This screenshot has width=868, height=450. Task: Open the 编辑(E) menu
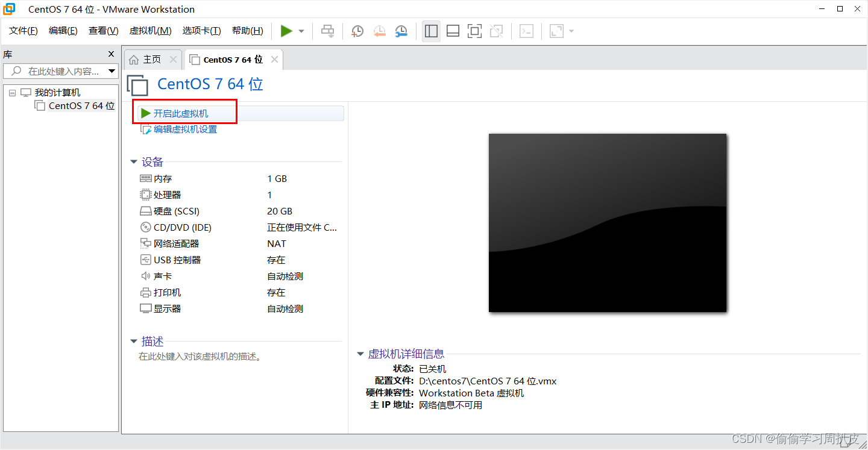[63, 31]
